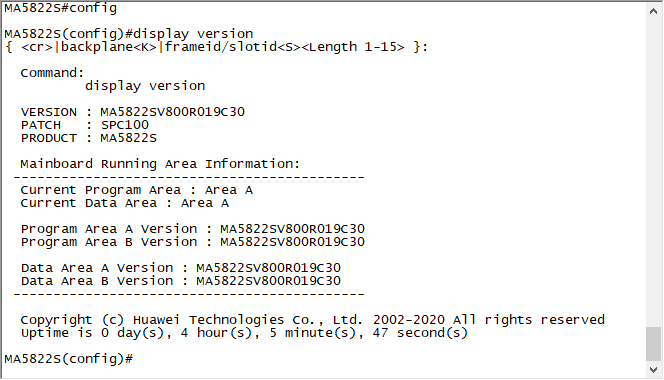This screenshot has height=380, width=664.
Task: Click the Program Area B Version line
Action: 193,242
